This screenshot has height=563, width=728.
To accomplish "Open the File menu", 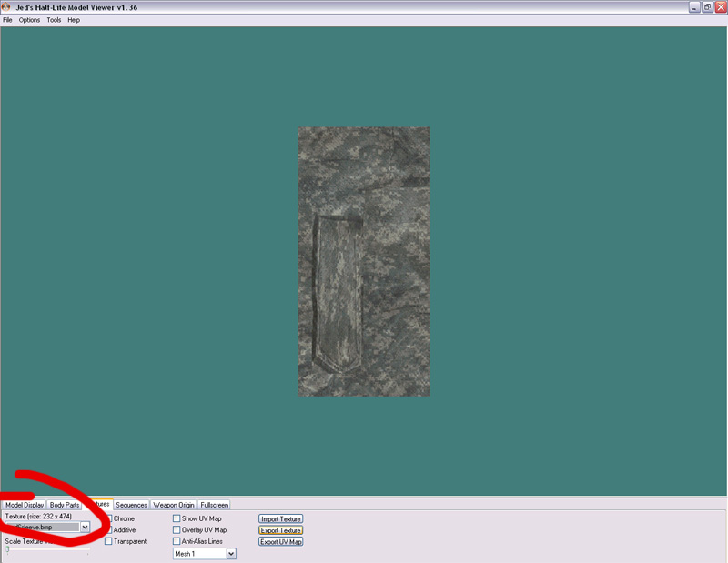I will click(x=7, y=20).
